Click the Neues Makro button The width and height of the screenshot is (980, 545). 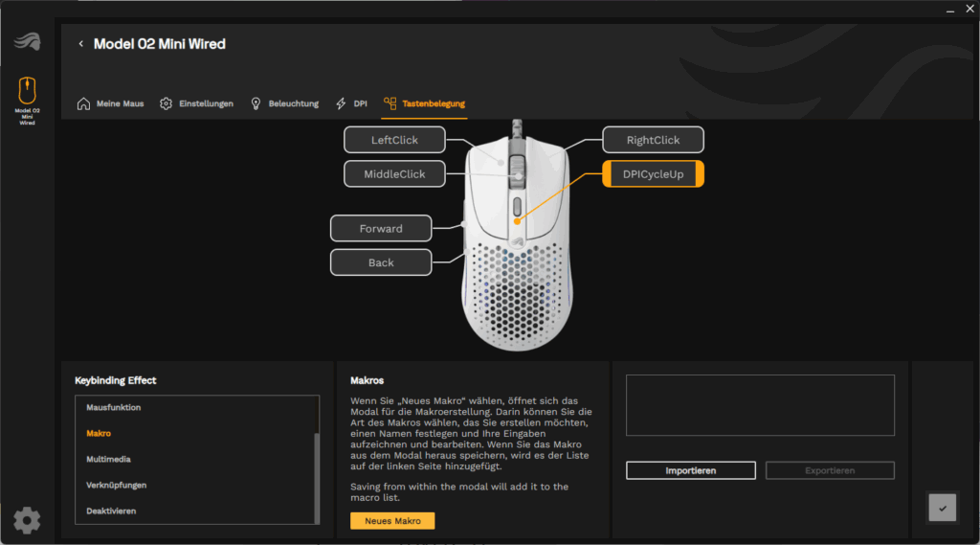click(392, 521)
